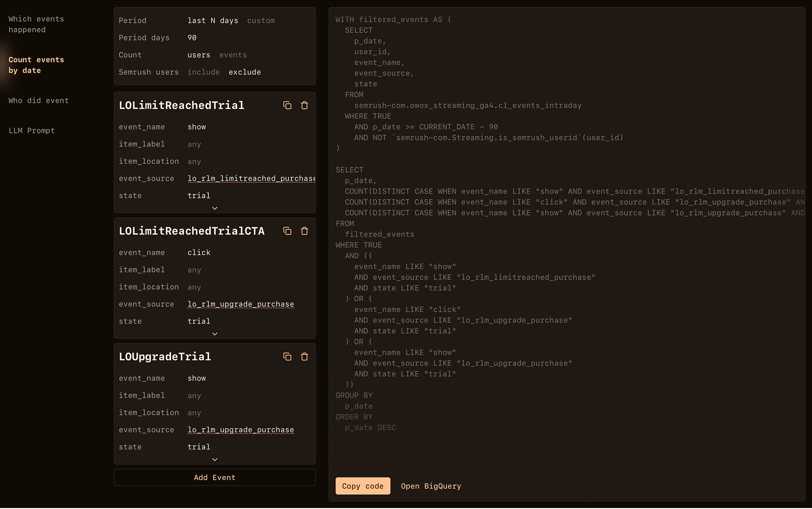Click the 'GROUP BY' SQL keyword
The height and width of the screenshot is (509, 812).
[354, 395]
